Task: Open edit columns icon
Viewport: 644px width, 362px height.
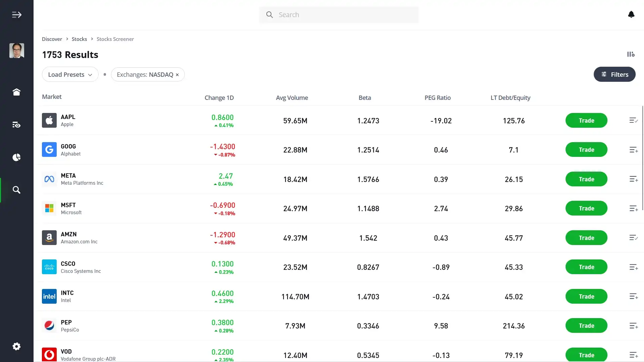Action: pyautogui.click(x=631, y=54)
